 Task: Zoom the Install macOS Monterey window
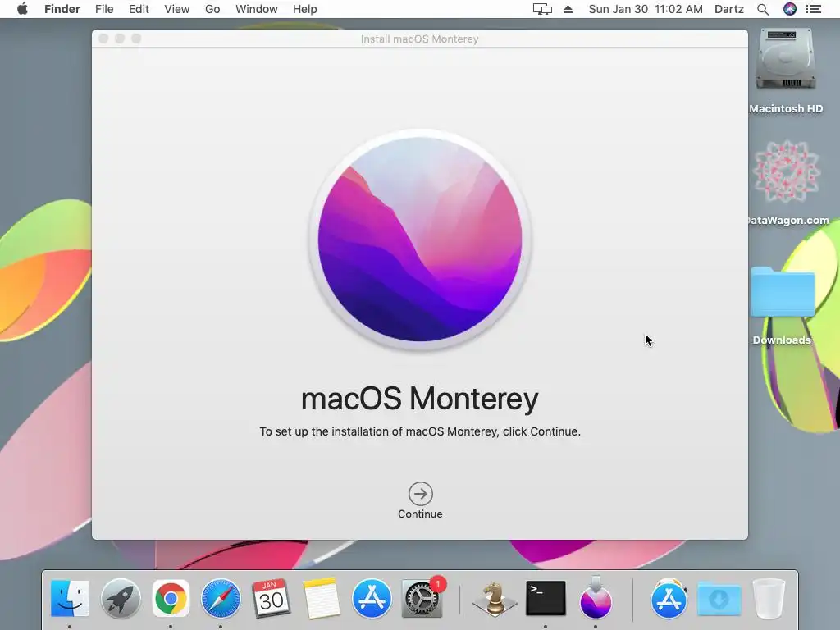[136, 39]
